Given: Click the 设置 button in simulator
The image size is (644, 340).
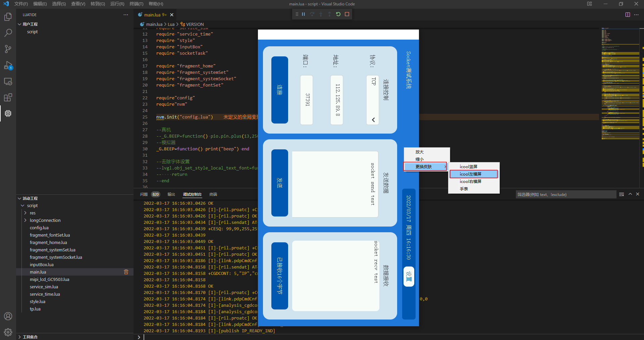Looking at the screenshot, I should 409,277.
